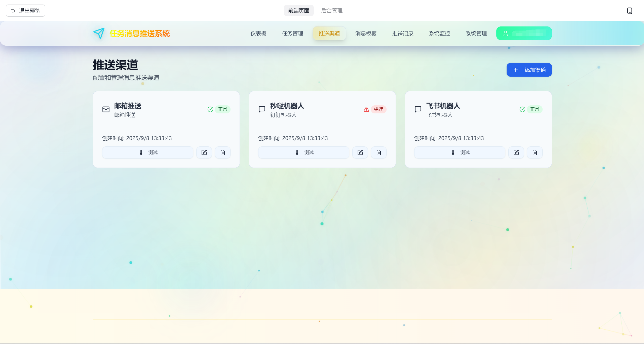Viewport: 644px width, 344px height.
Task: Edit the 秒哒机器人 channel
Action: pyautogui.click(x=360, y=152)
